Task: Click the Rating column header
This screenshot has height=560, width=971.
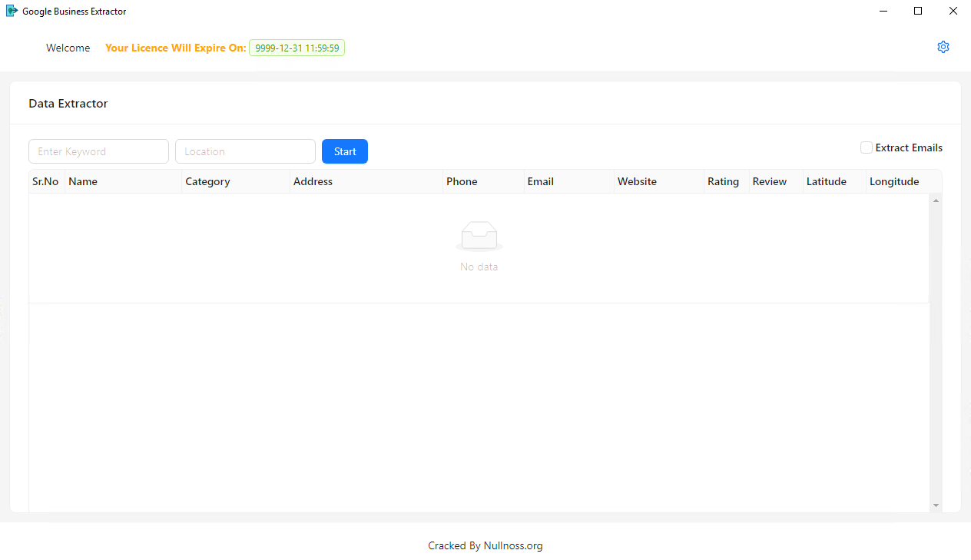Action: click(x=727, y=181)
